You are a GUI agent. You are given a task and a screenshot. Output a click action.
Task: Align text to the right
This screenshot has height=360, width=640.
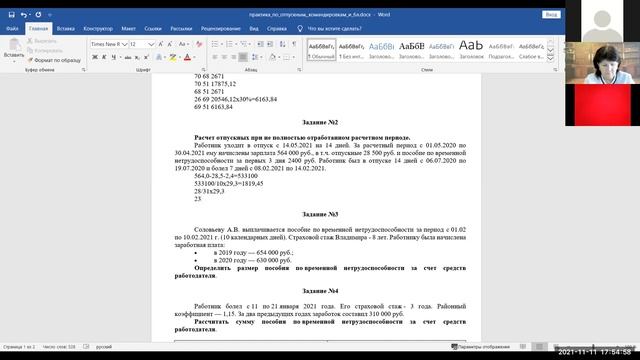233,58
